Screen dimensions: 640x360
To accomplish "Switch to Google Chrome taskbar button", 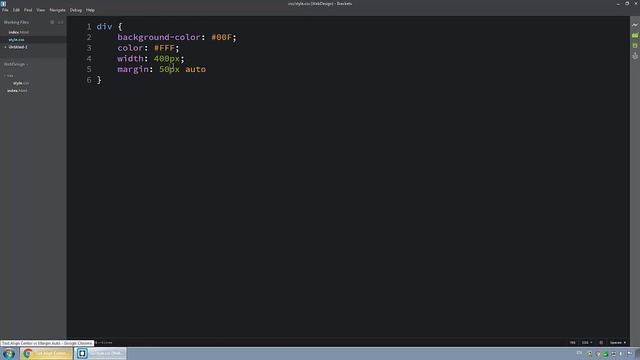I will (46, 353).
